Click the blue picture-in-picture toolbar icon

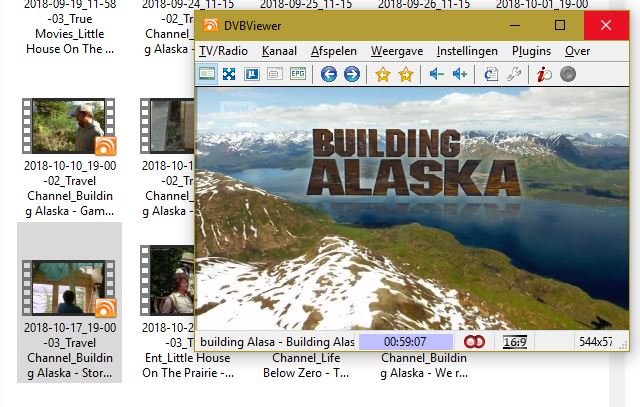tap(252, 74)
